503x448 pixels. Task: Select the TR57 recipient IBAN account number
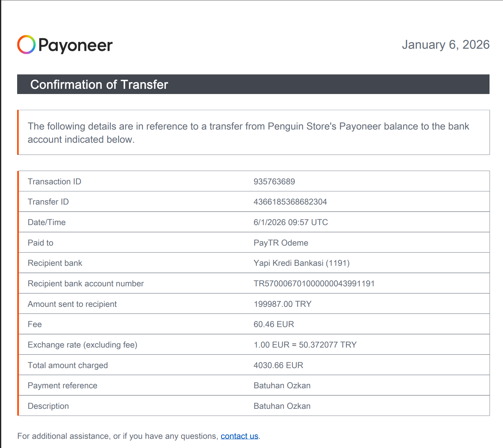pos(314,284)
